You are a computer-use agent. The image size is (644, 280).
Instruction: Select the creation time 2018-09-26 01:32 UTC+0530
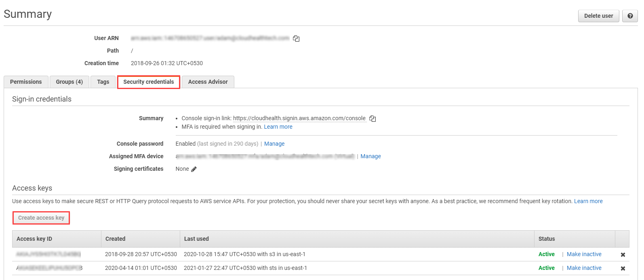coord(167,63)
